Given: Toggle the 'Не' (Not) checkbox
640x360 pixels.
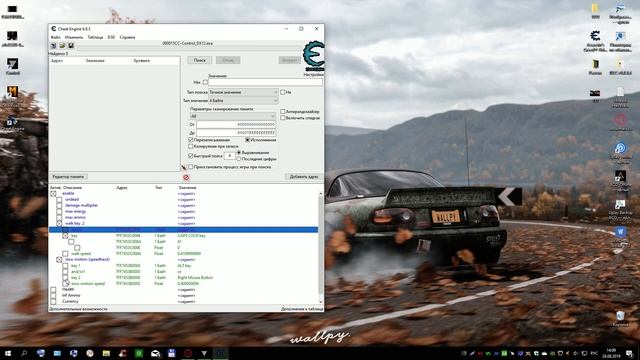Looking at the screenshot, I should point(282,92).
